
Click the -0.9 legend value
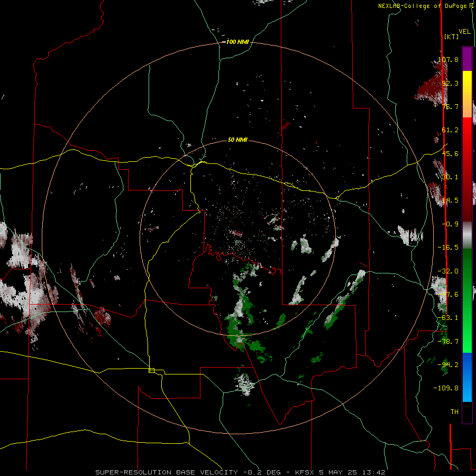point(450,224)
